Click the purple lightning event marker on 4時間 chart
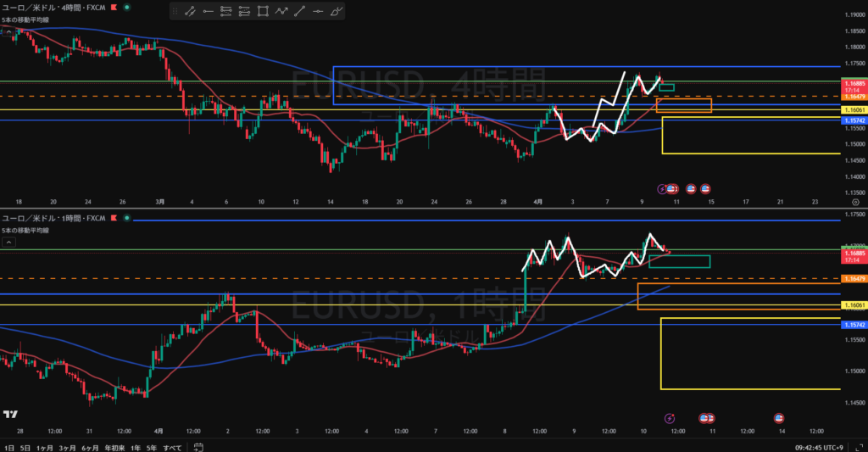Screen dimensions: 868x452 tap(663, 188)
